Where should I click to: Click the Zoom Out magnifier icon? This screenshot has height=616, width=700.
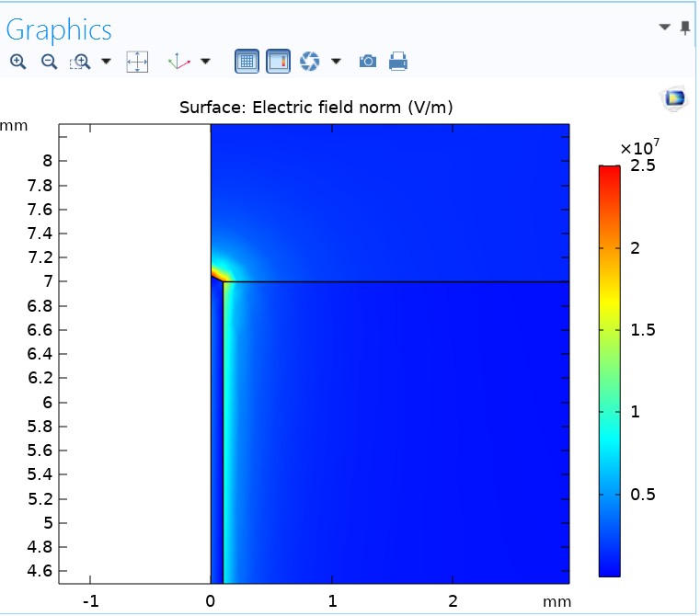click(x=49, y=62)
